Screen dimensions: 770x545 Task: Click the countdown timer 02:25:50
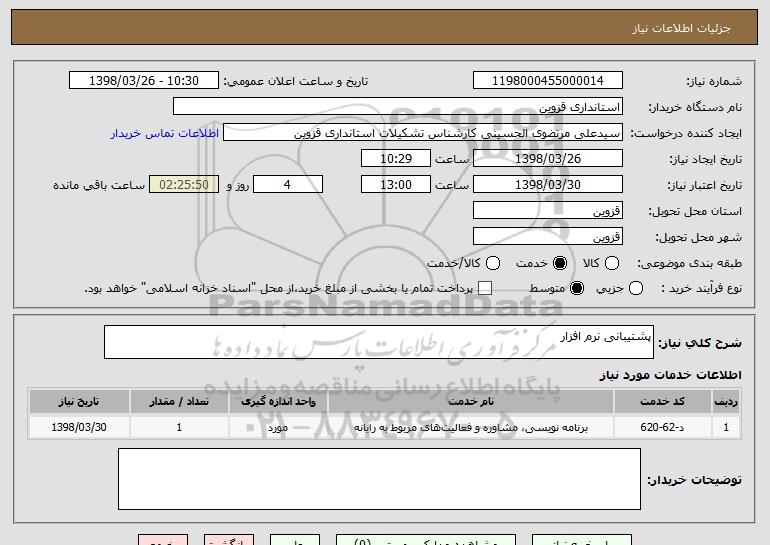(x=184, y=185)
